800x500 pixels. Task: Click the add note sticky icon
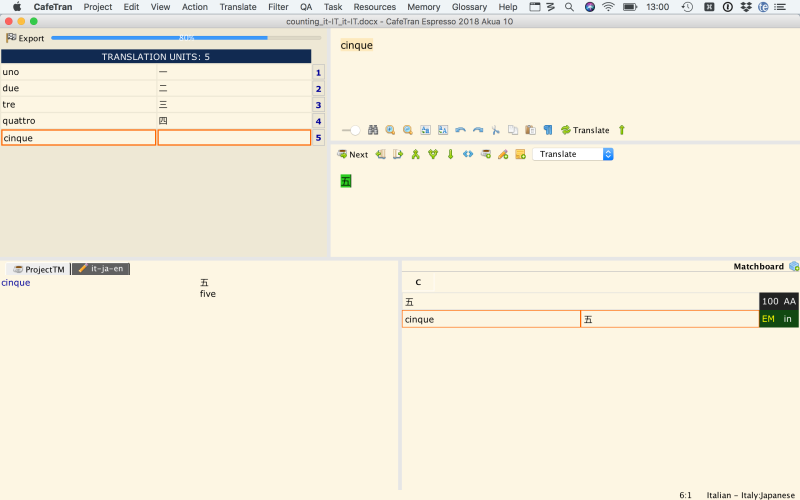tap(520, 154)
